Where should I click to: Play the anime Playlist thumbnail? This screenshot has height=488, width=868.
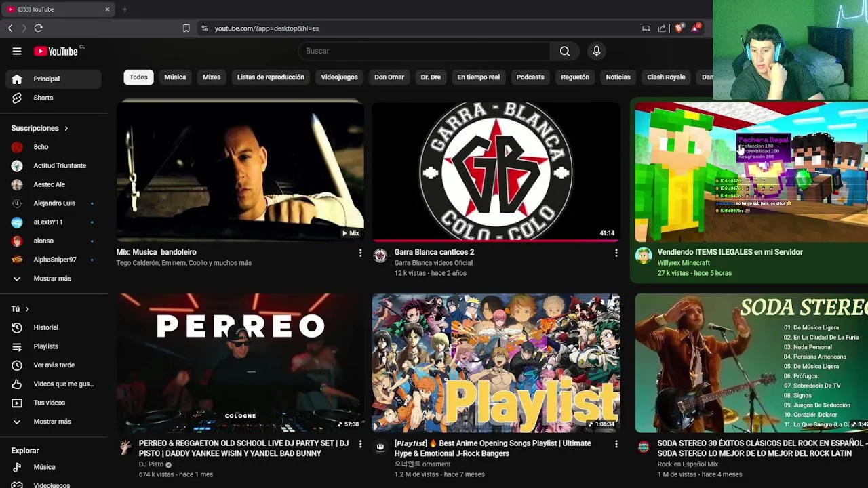(x=496, y=363)
